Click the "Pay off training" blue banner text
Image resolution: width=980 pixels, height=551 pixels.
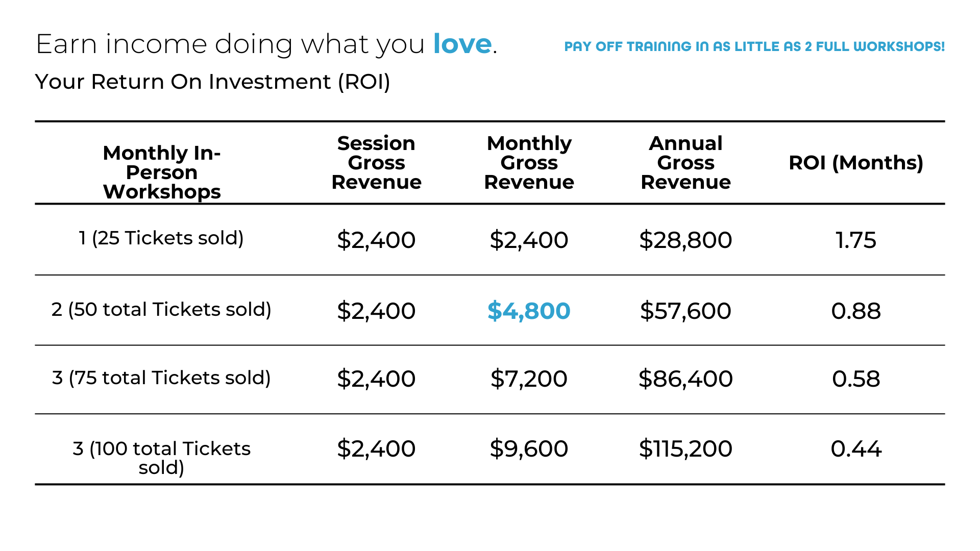[754, 46]
